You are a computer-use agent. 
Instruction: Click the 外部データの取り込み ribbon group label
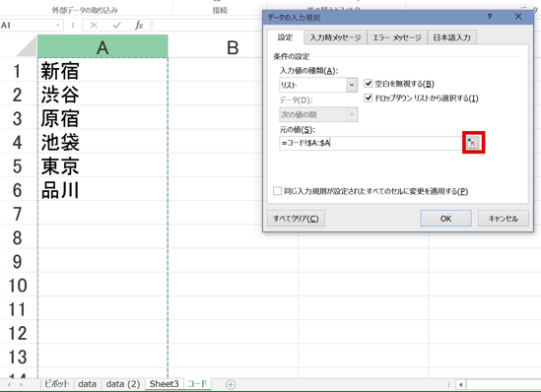click(x=85, y=11)
